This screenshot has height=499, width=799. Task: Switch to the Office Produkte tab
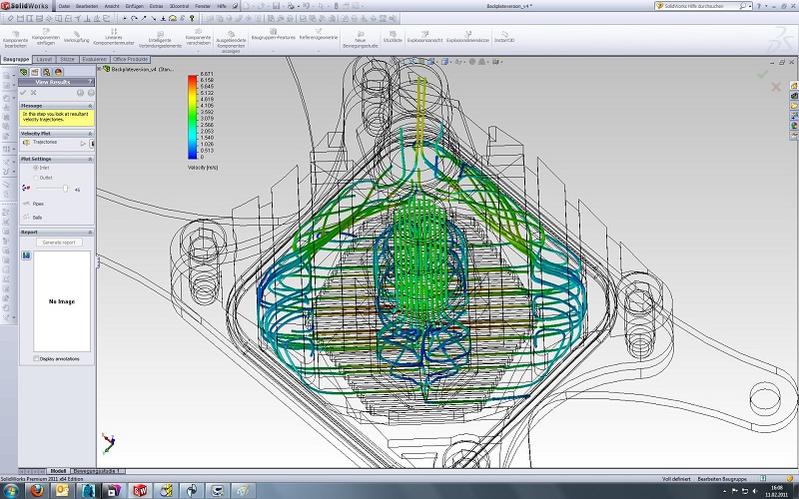[130, 60]
